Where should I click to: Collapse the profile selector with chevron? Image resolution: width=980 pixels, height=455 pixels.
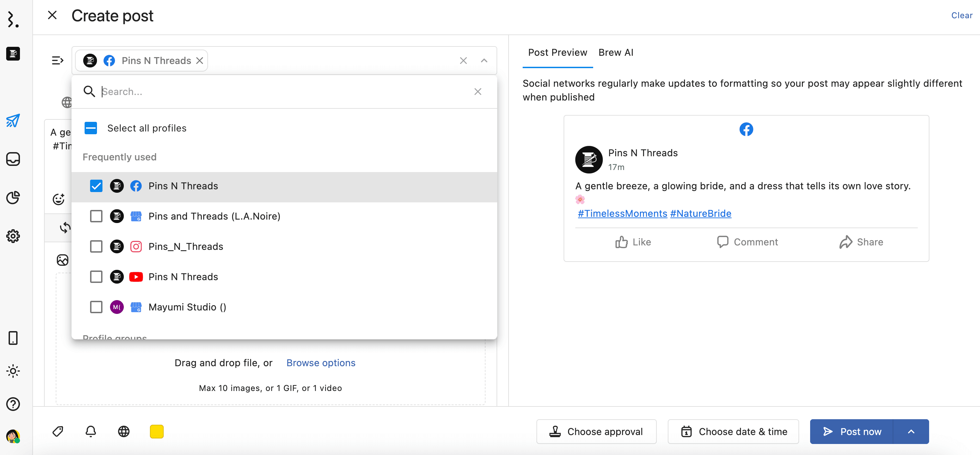click(x=484, y=61)
